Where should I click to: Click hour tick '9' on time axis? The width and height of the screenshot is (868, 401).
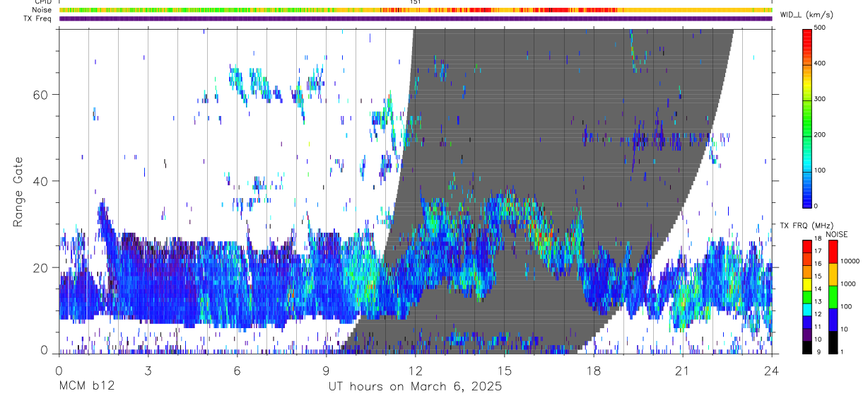tap(326, 371)
